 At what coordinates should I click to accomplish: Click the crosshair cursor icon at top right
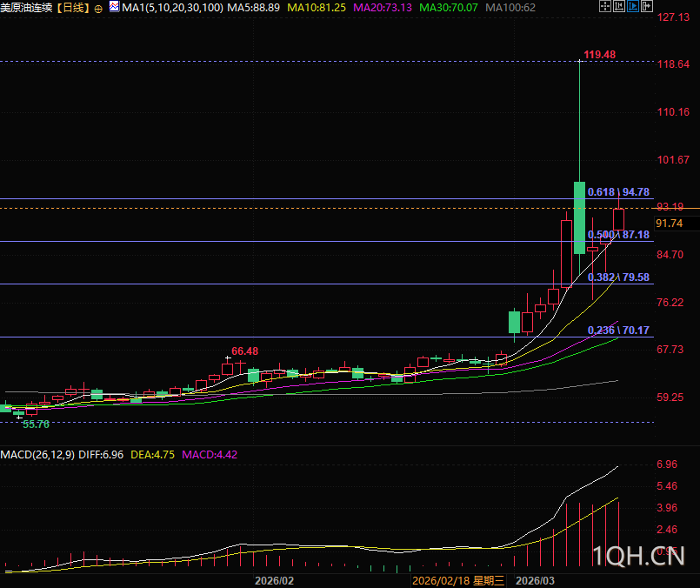[x=605, y=6]
